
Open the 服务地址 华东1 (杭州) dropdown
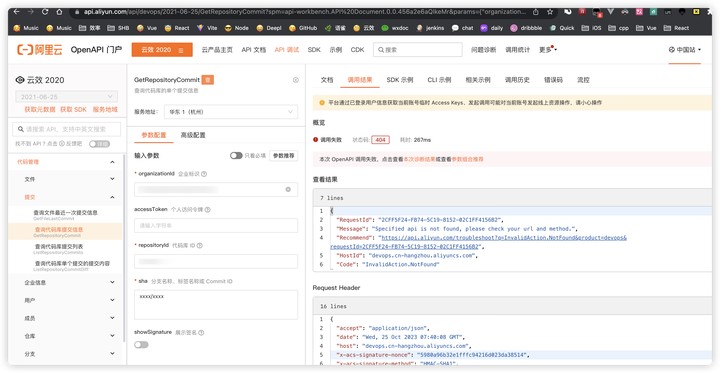[231, 112]
